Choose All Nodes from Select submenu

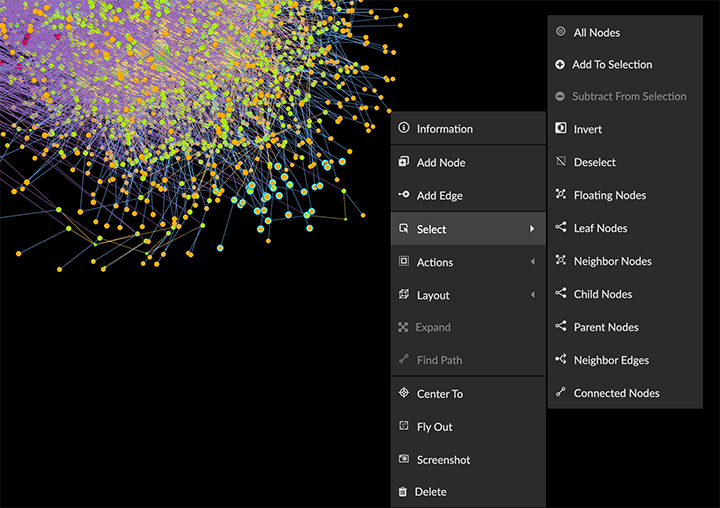point(596,33)
